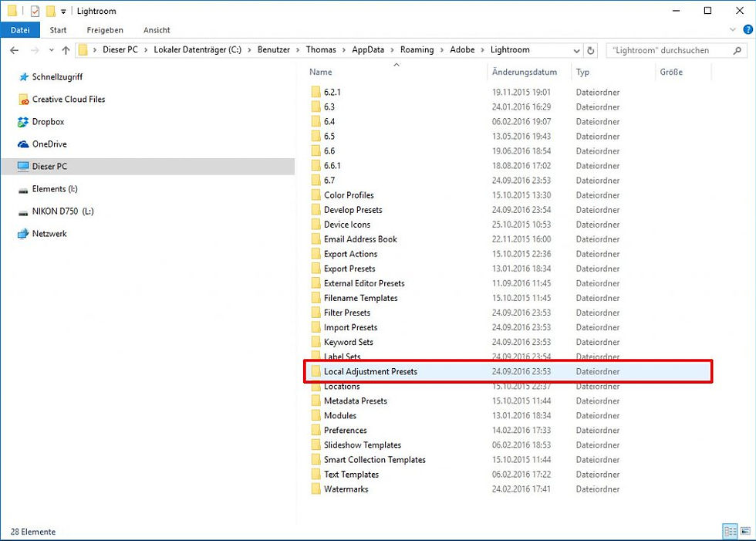
Task: Select the Slideshow Templates folder
Action: coord(362,445)
